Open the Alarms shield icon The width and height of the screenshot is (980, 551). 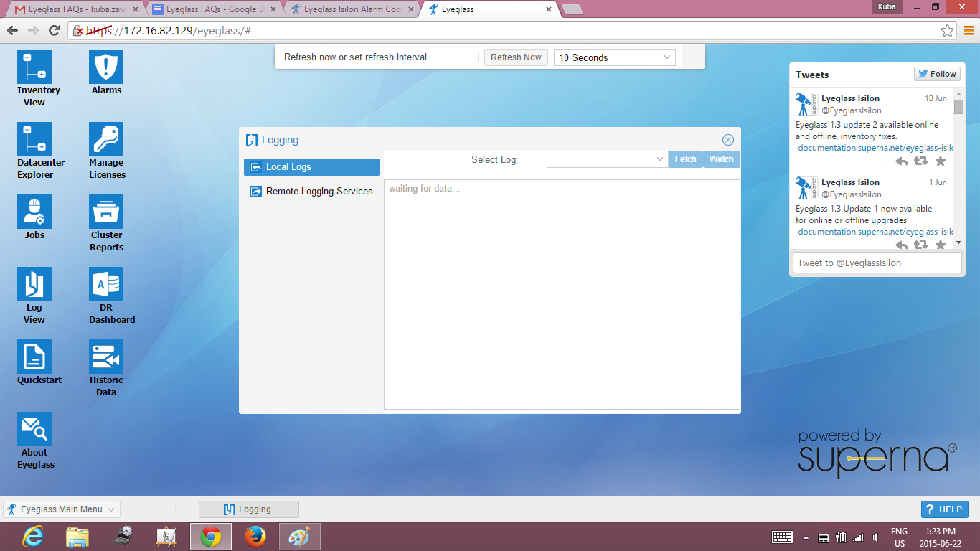(106, 67)
